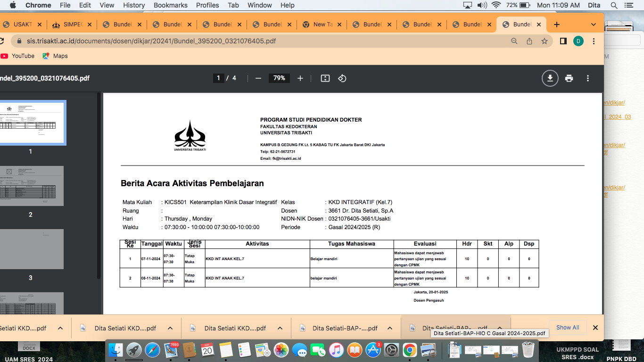Open the YouTube bookmark

point(18,56)
